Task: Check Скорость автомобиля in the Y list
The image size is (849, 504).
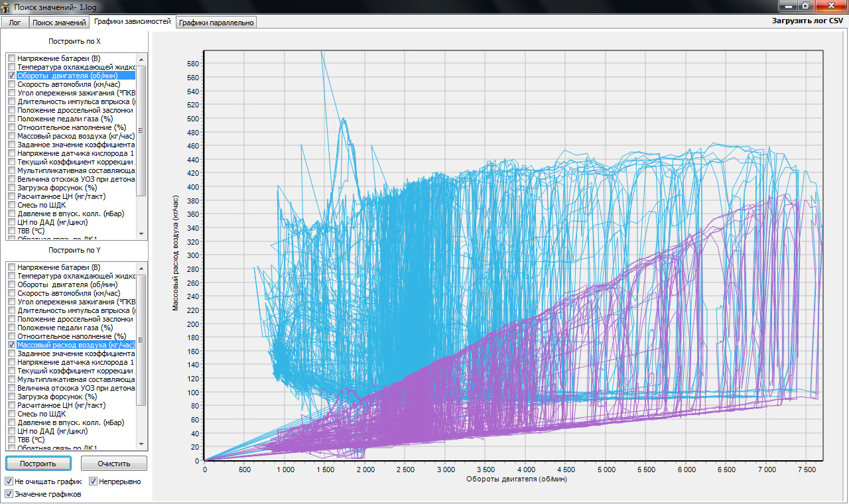Action: [x=11, y=293]
